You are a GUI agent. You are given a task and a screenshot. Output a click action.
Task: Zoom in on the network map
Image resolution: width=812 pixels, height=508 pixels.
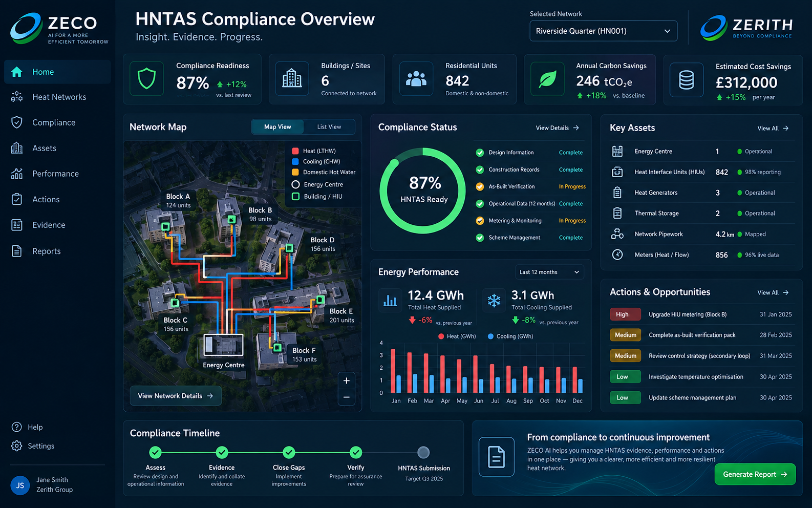tap(347, 380)
